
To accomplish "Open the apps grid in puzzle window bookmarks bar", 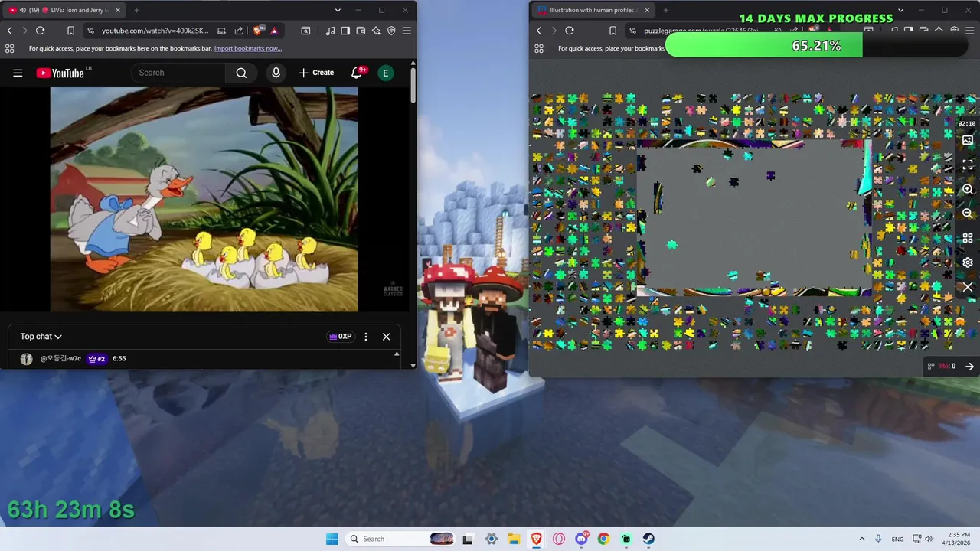I will [539, 48].
